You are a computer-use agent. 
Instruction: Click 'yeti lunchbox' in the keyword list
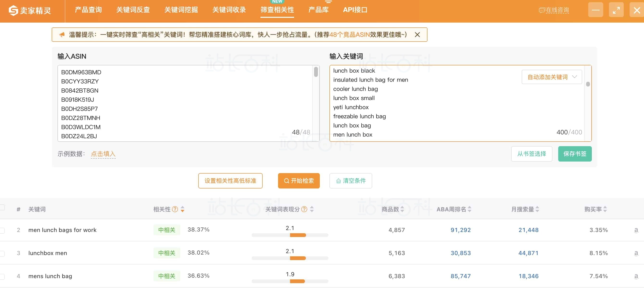point(351,107)
